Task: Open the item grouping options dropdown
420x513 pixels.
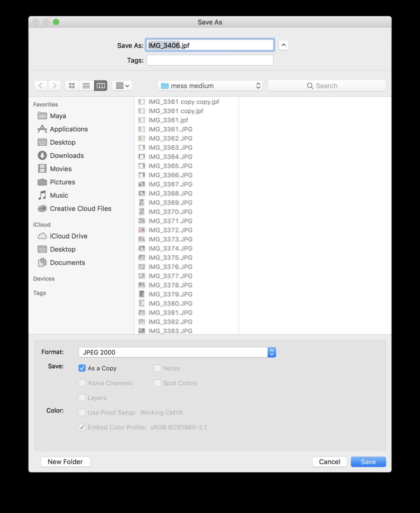Action: pos(122,85)
